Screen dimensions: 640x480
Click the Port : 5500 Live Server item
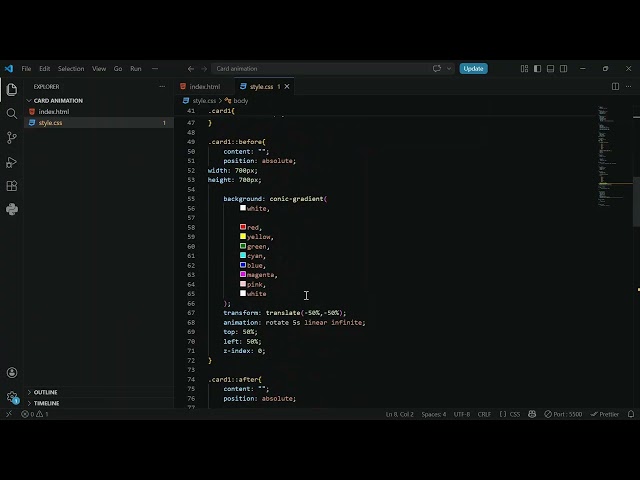[x=563, y=414]
